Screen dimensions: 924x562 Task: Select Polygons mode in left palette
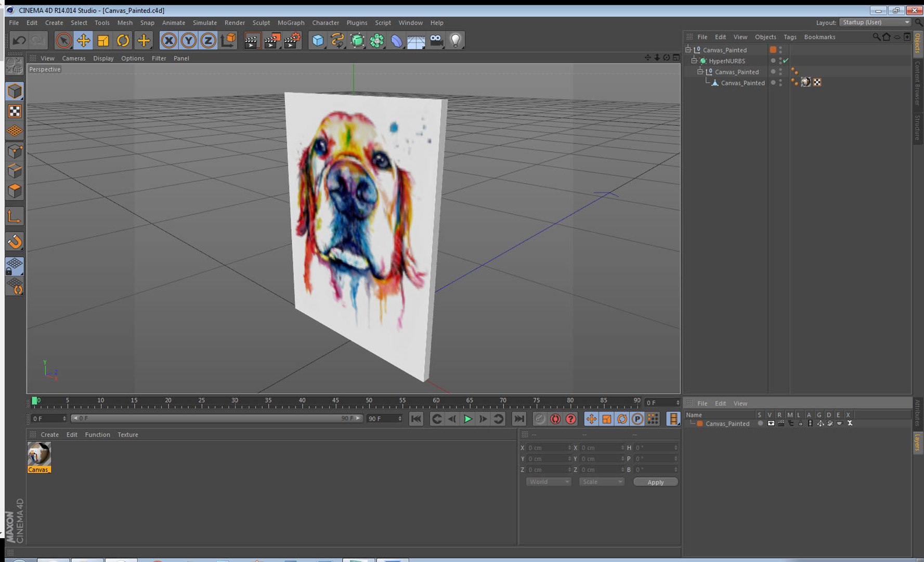pyautogui.click(x=15, y=191)
